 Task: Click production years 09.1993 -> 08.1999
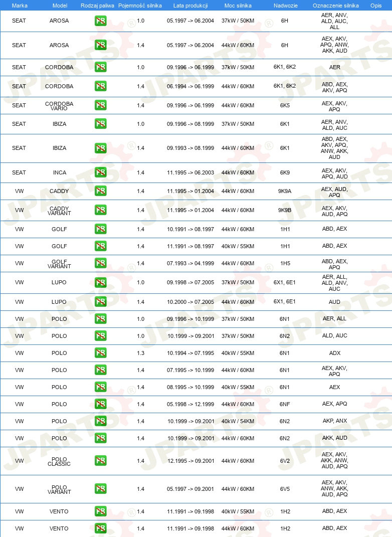click(x=190, y=148)
